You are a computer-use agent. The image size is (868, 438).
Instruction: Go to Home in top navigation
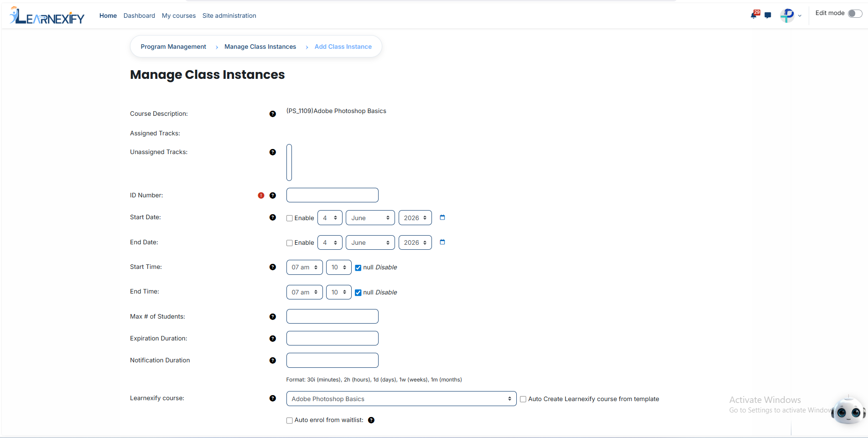pyautogui.click(x=108, y=15)
